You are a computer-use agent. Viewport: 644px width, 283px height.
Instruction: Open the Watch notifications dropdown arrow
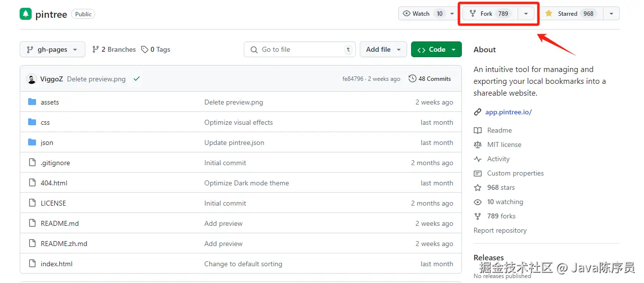[x=452, y=14]
